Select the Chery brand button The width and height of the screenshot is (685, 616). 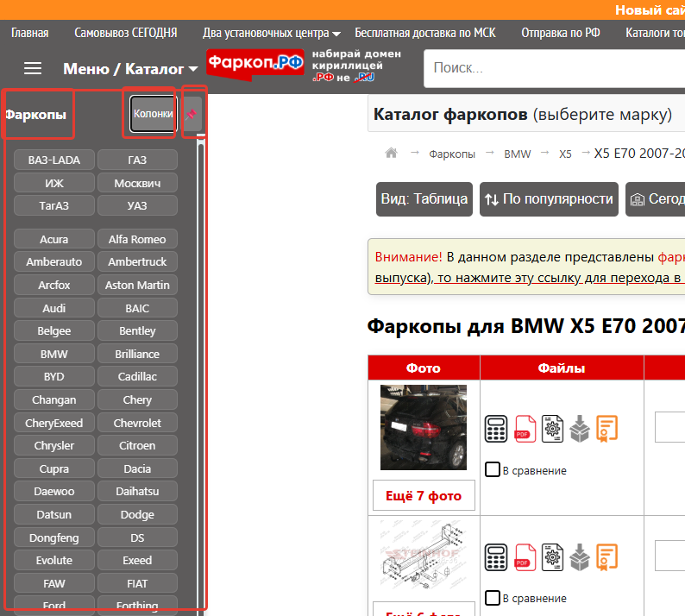(137, 399)
